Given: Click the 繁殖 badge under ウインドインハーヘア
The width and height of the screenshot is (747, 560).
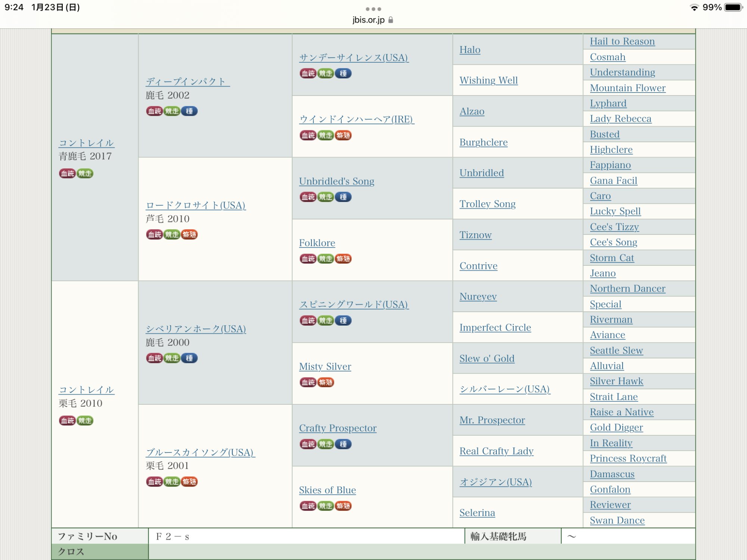Looking at the screenshot, I should point(343,135).
